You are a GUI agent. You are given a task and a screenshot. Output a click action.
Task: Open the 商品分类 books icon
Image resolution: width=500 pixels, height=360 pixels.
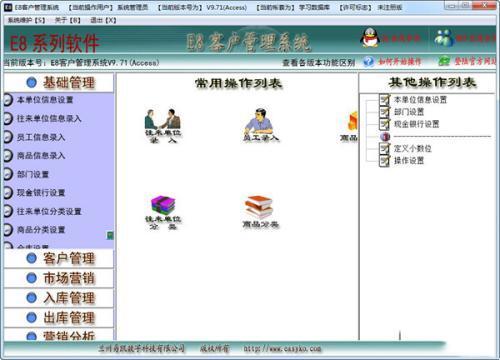[260, 211]
